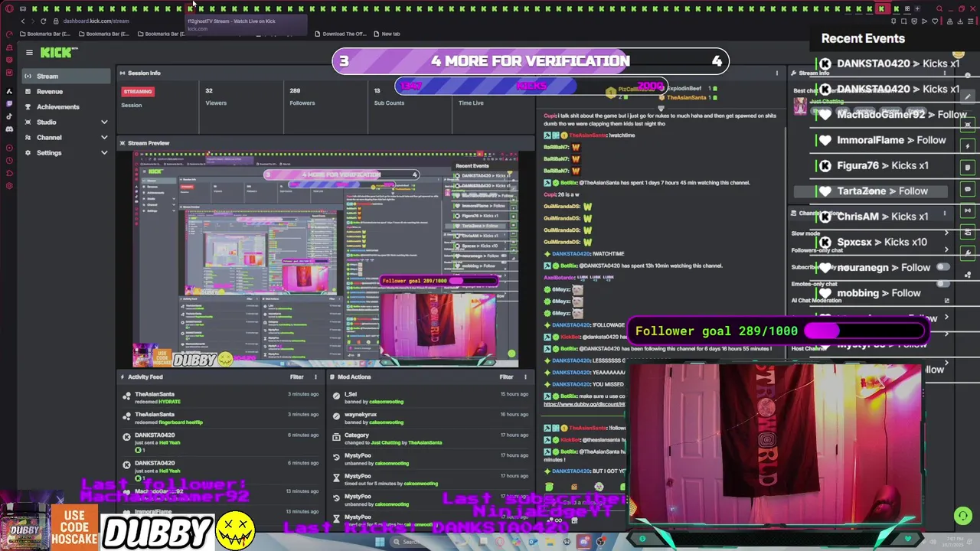The height and width of the screenshot is (551, 980).
Task: Open the Windows Start menu
Action: pos(380,542)
